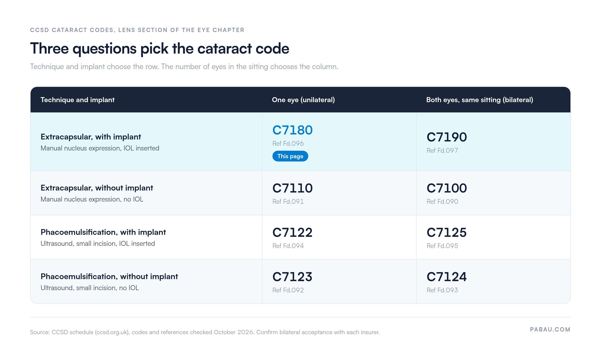Click the Both eyes bilateral column header
This screenshot has width=601, height=364.
(480, 100)
